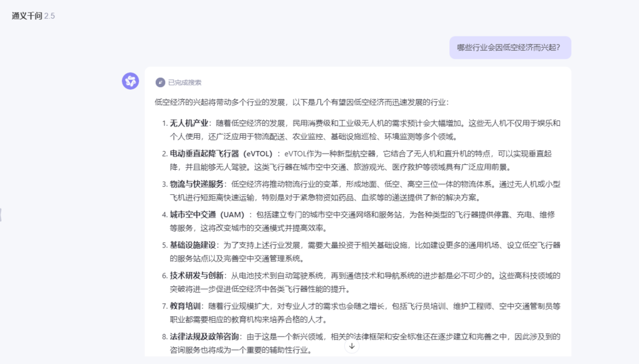This screenshot has width=639, height=364.
Task: Click the list number 1 before 无人机产业
Action: pos(164,123)
